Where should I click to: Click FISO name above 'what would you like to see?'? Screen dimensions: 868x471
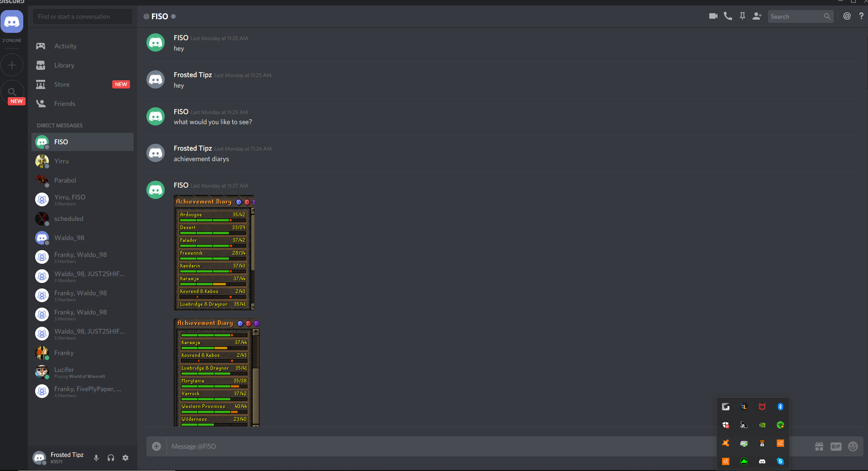click(181, 112)
